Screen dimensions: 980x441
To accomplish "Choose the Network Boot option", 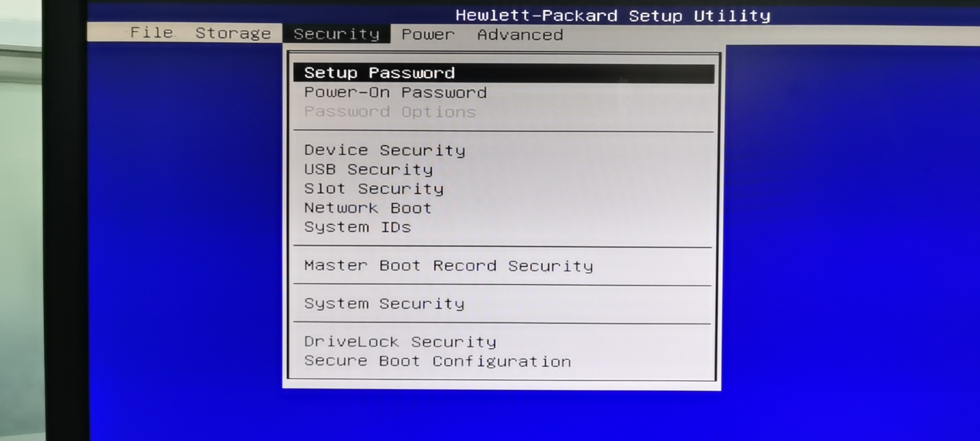I will point(367,208).
